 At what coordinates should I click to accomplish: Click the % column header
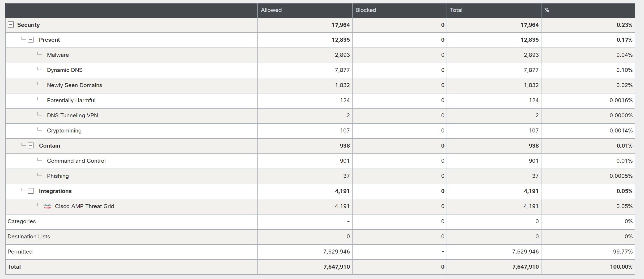click(x=546, y=10)
